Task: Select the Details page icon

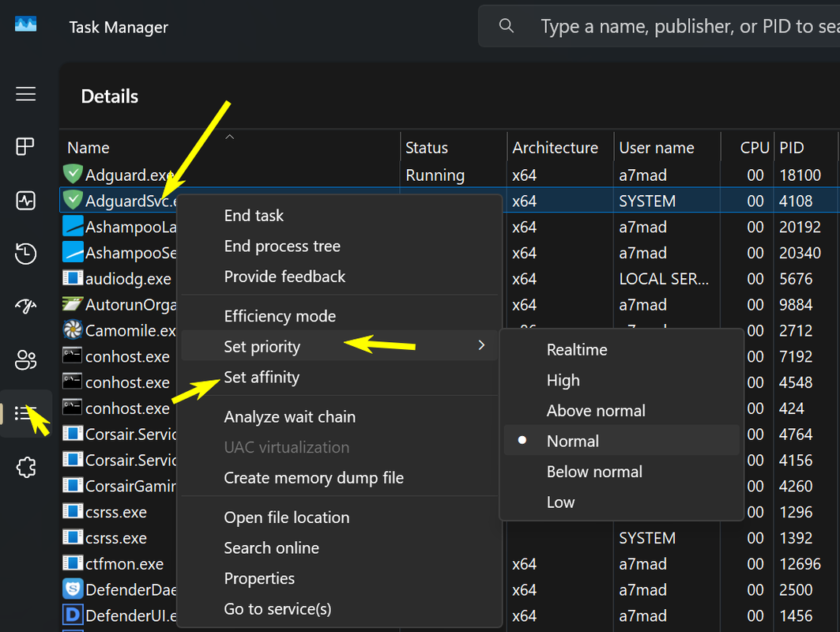Action: (x=25, y=413)
